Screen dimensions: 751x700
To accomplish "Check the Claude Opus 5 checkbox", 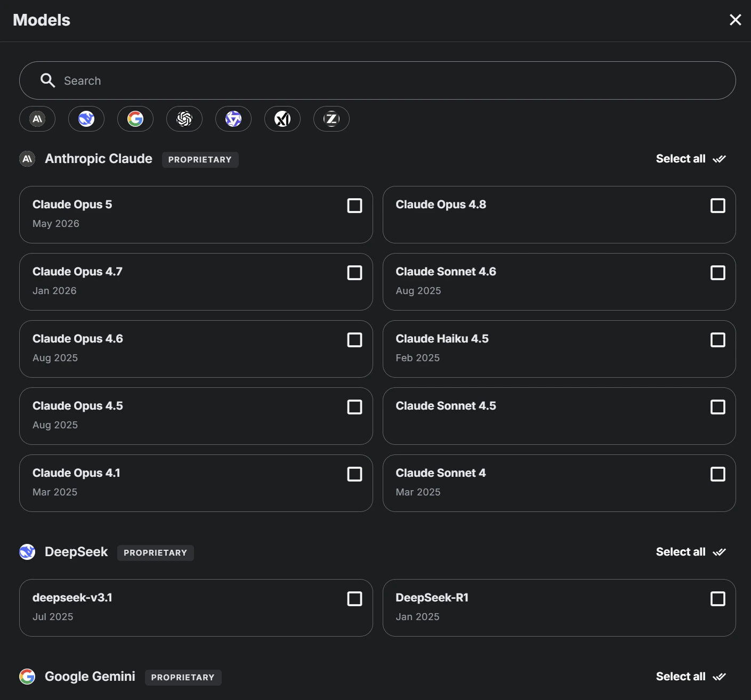I will [x=354, y=206].
